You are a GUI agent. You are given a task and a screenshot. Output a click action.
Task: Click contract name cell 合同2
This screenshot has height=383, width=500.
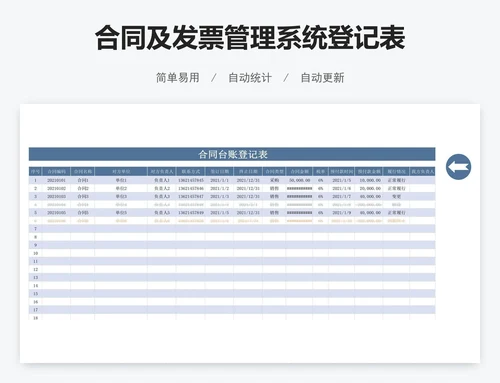tap(83, 188)
